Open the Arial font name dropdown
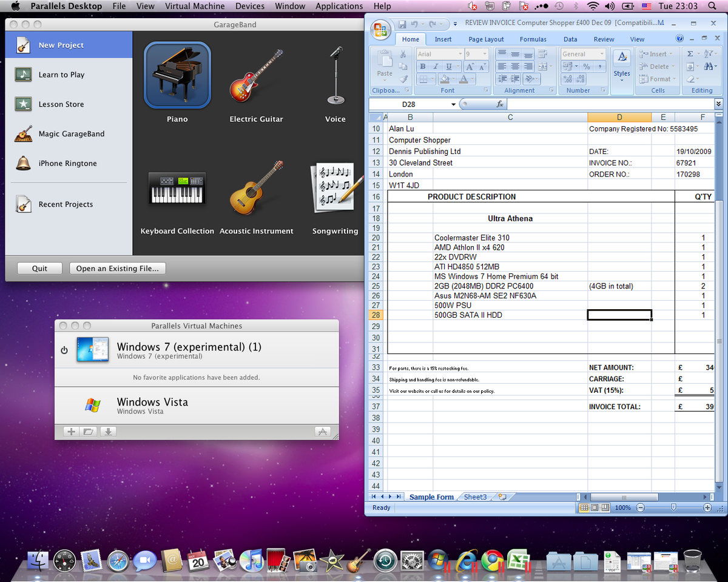Image resolution: width=728 pixels, height=582 pixels. [461, 54]
